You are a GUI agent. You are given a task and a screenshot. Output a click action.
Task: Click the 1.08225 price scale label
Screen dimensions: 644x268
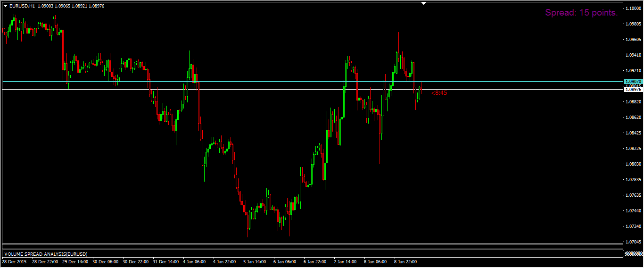click(634, 148)
